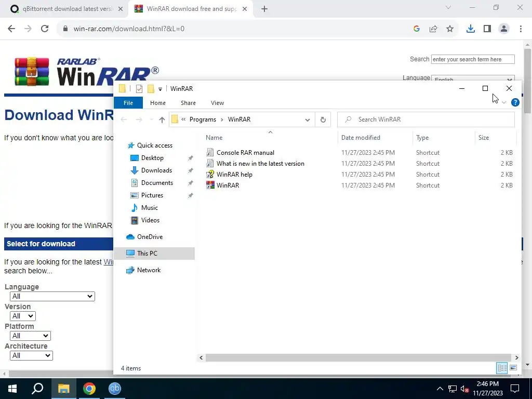Open a new Chrome tab
532x399 pixels.
point(264,9)
